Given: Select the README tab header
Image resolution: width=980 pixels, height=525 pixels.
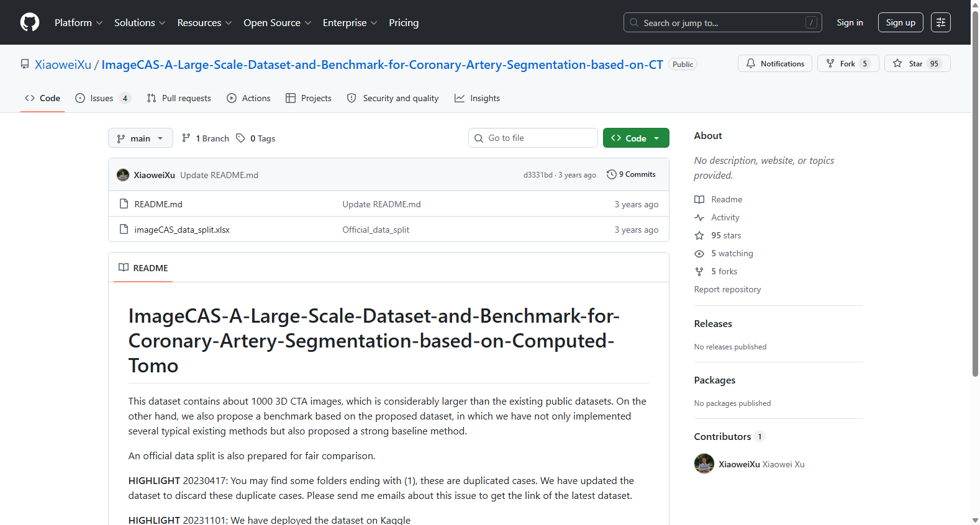Looking at the screenshot, I should pyautogui.click(x=143, y=267).
